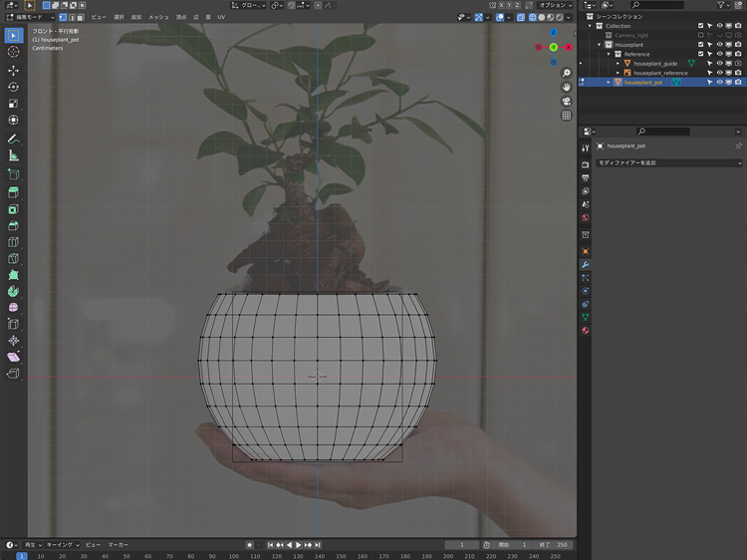747x560 pixels.
Task: Click frame 100 on the timeline ruler
Action: pyautogui.click(x=231, y=556)
